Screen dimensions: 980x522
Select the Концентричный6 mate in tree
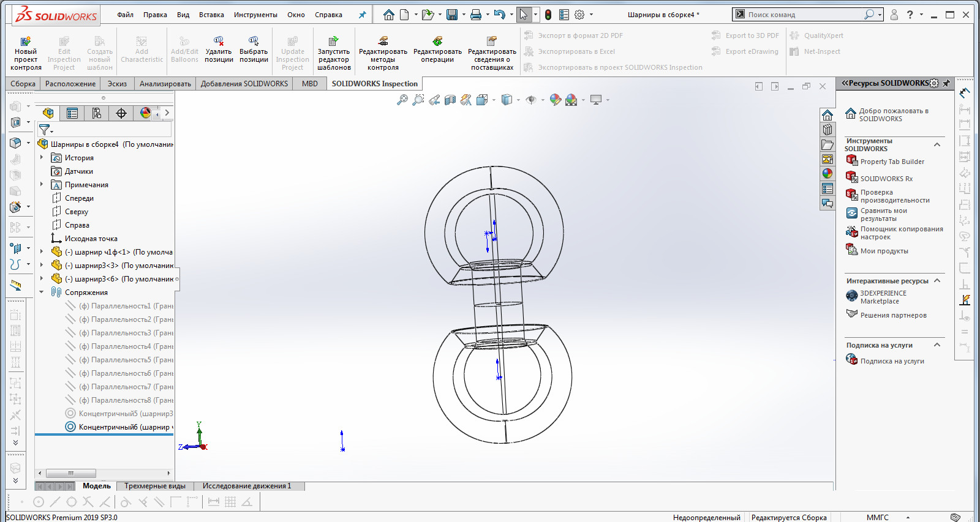click(x=124, y=427)
